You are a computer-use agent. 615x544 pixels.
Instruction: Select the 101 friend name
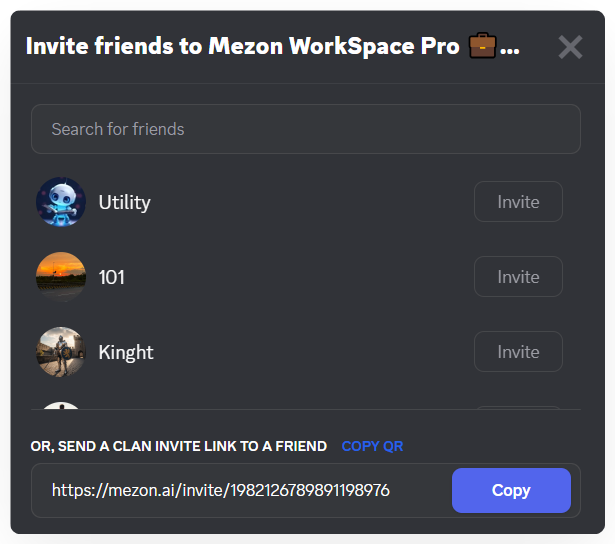[x=112, y=277]
